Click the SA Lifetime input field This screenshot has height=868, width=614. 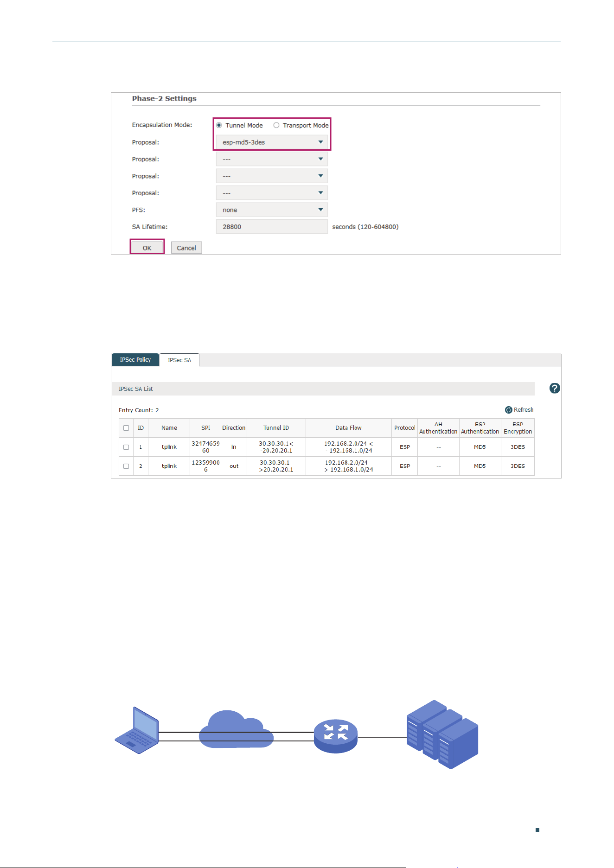272,227
